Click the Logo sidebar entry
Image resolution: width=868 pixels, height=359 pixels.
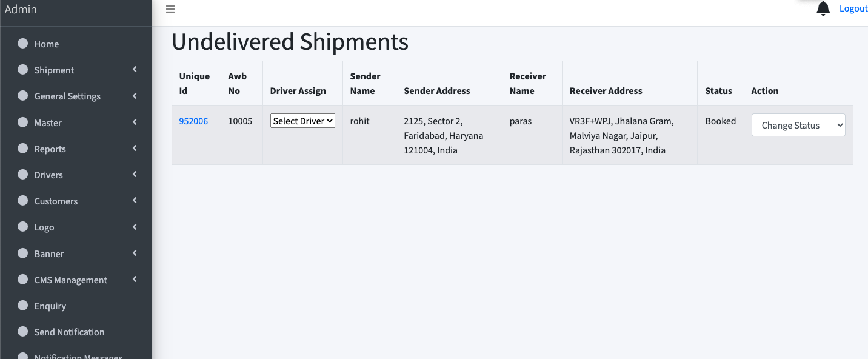[x=45, y=227]
